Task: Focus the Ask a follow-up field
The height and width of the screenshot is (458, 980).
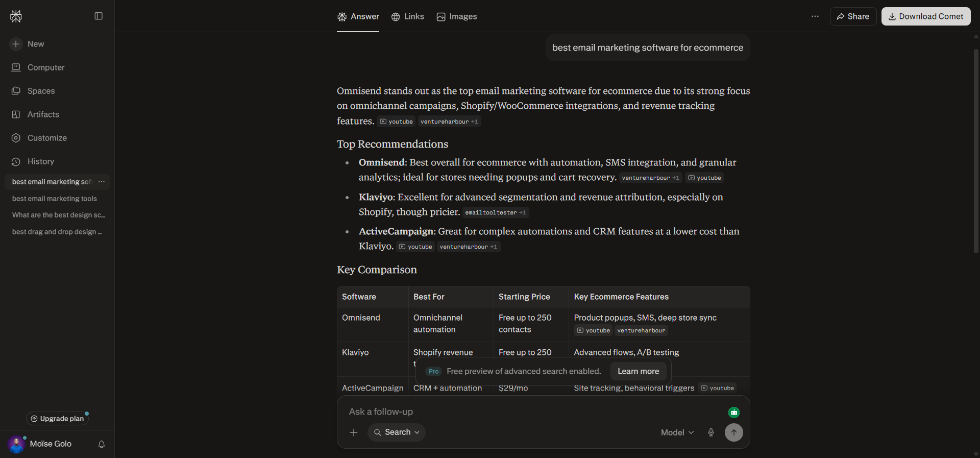Action: tap(536, 412)
